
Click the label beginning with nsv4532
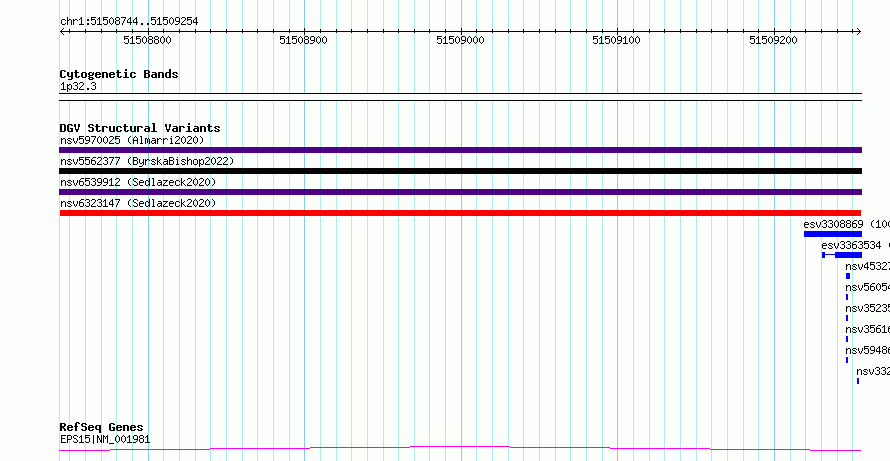point(867,266)
